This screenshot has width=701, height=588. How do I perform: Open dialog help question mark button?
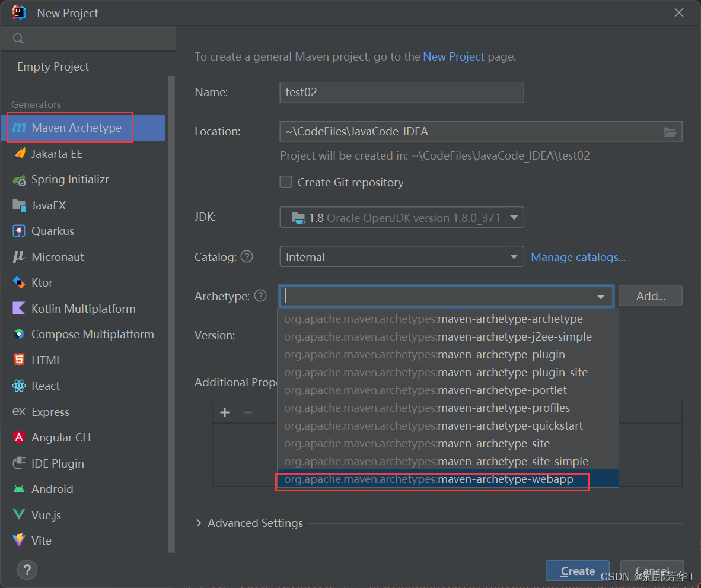click(x=27, y=570)
